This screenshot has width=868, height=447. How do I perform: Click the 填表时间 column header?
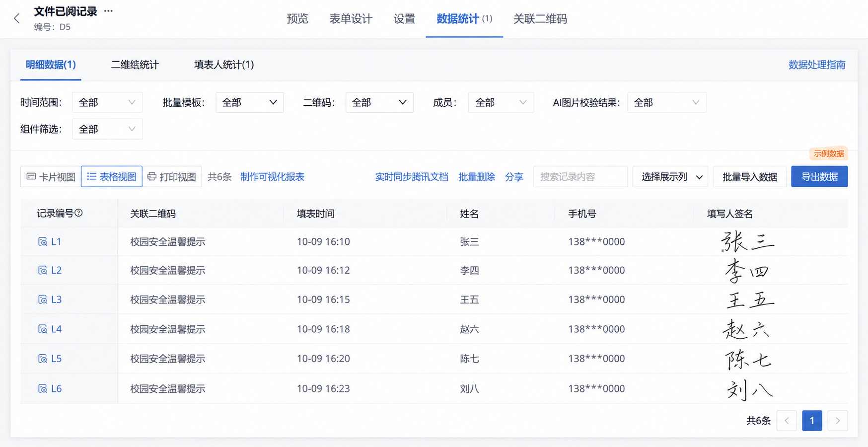coord(316,214)
